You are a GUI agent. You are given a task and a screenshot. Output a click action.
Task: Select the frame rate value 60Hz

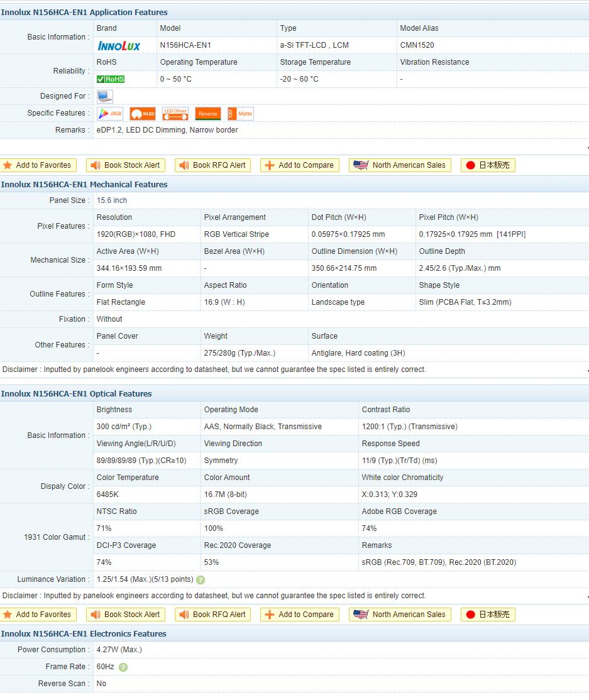tap(106, 667)
